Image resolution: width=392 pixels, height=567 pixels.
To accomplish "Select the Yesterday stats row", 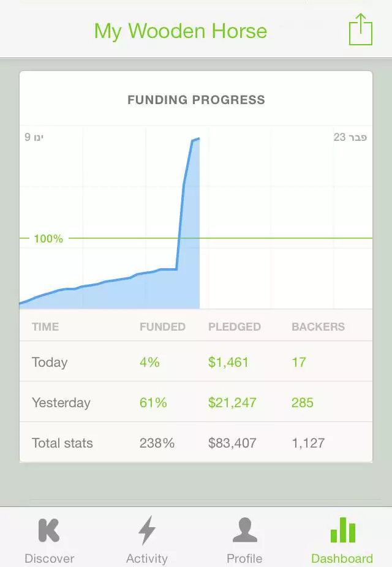I will click(196, 402).
